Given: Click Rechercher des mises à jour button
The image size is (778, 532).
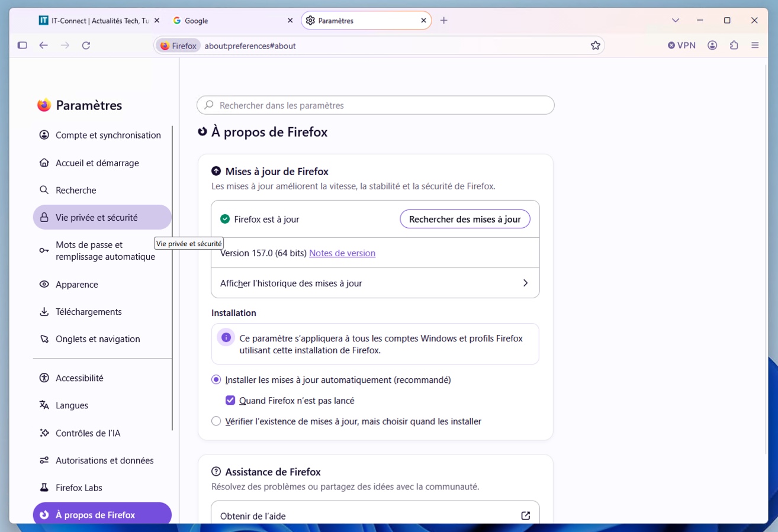Looking at the screenshot, I should tap(465, 219).
